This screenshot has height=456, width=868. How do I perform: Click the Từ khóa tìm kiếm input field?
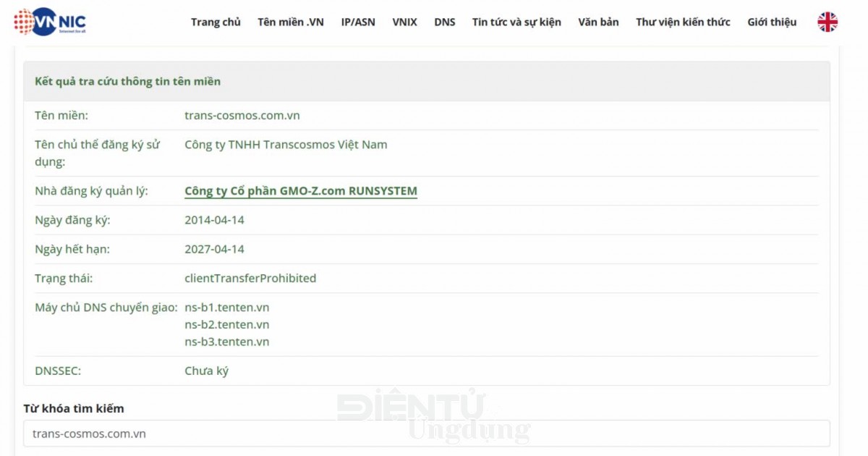[427, 434]
